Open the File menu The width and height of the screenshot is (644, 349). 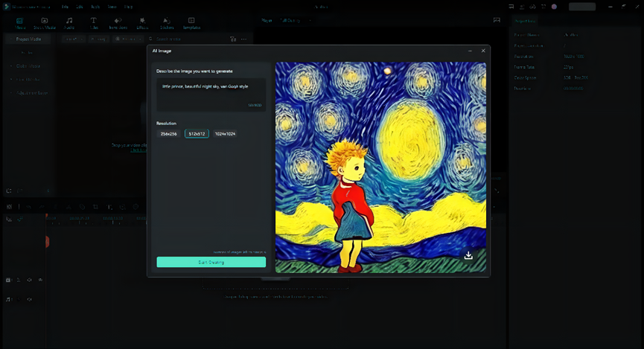(66, 6)
